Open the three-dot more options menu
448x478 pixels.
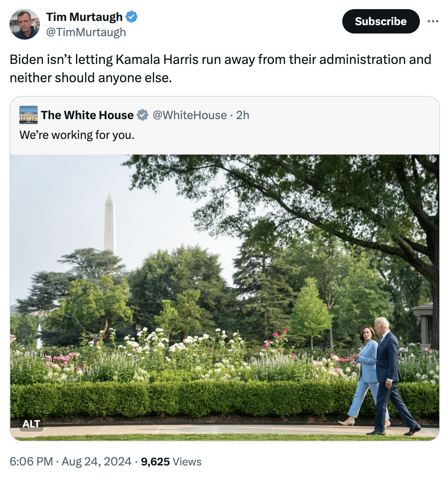click(433, 21)
